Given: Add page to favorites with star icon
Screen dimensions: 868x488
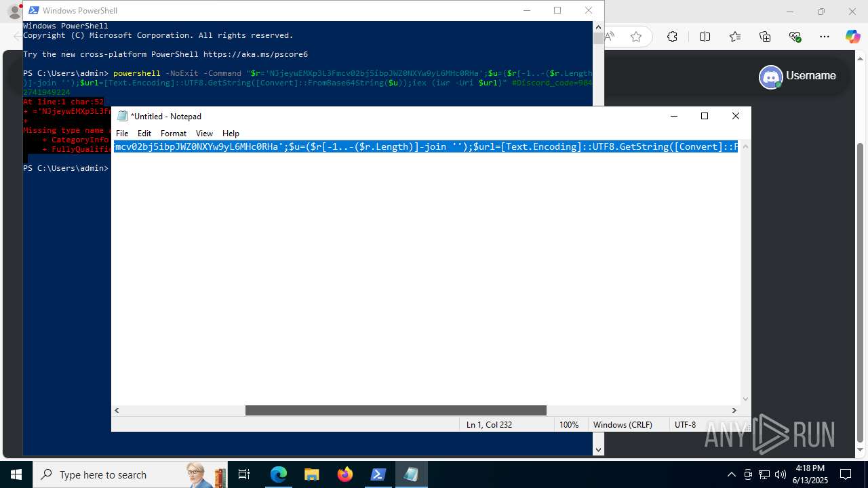Looking at the screenshot, I should tap(636, 37).
